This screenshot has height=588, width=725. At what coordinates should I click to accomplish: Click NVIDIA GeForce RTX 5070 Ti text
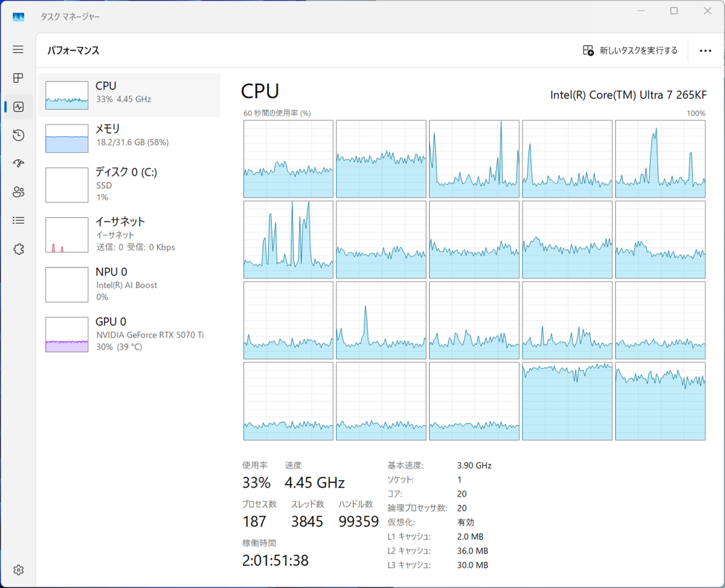click(150, 334)
